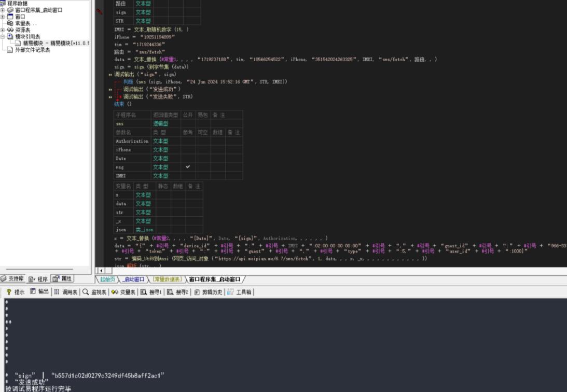The height and width of the screenshot is (392, 567).
Task: Click the 剪辑历史 clipboard history icon
Action: coord(197,292)
